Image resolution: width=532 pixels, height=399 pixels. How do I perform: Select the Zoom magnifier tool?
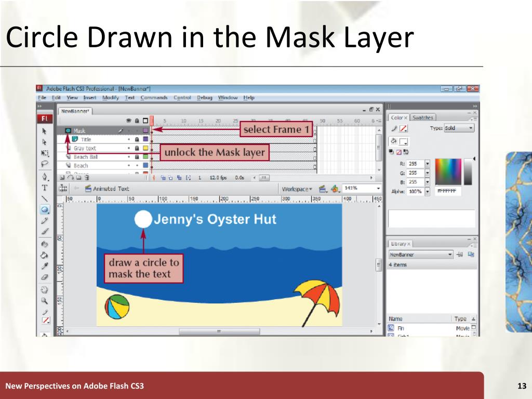tap(45, 301)
